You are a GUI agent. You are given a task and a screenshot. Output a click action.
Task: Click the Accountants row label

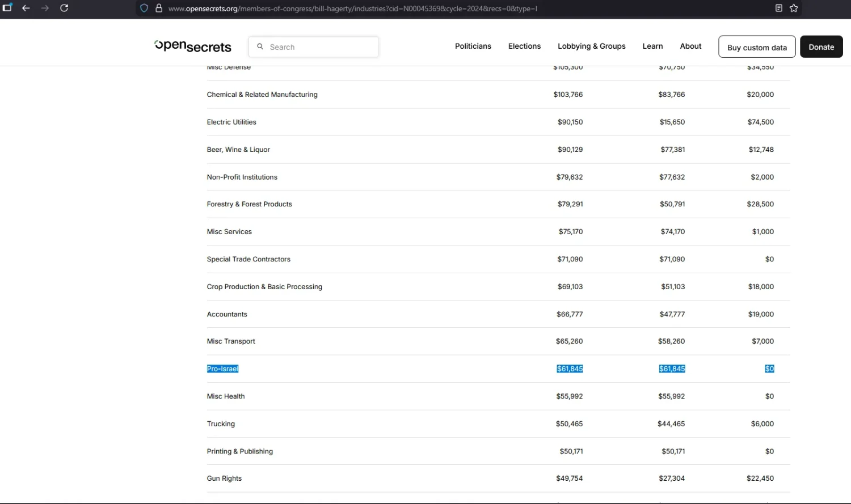coord(227,314)
